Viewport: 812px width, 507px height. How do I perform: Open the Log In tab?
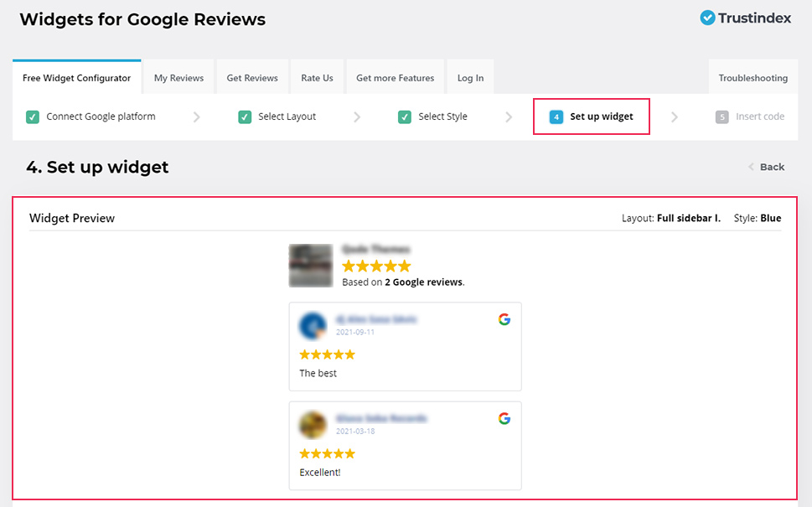coord(470,78)
